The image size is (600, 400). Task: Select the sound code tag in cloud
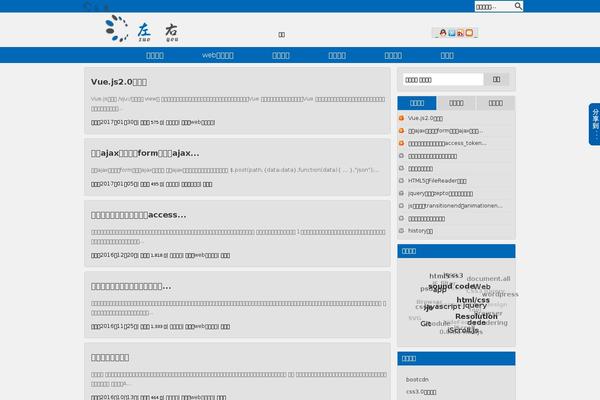452,286
